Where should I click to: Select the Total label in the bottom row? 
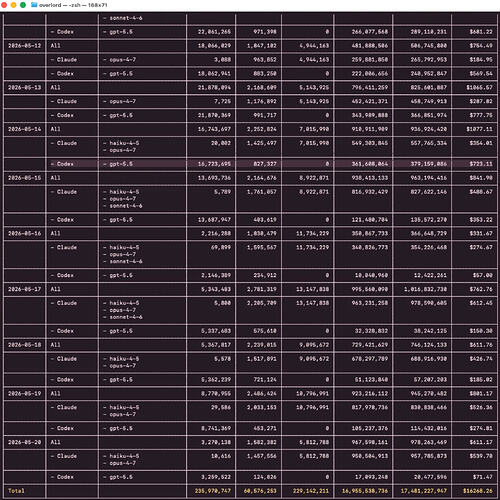16,491
